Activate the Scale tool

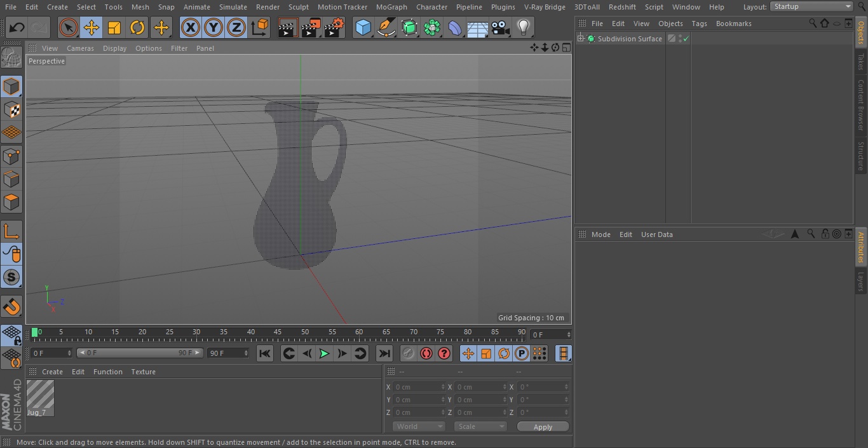point(114,27)
